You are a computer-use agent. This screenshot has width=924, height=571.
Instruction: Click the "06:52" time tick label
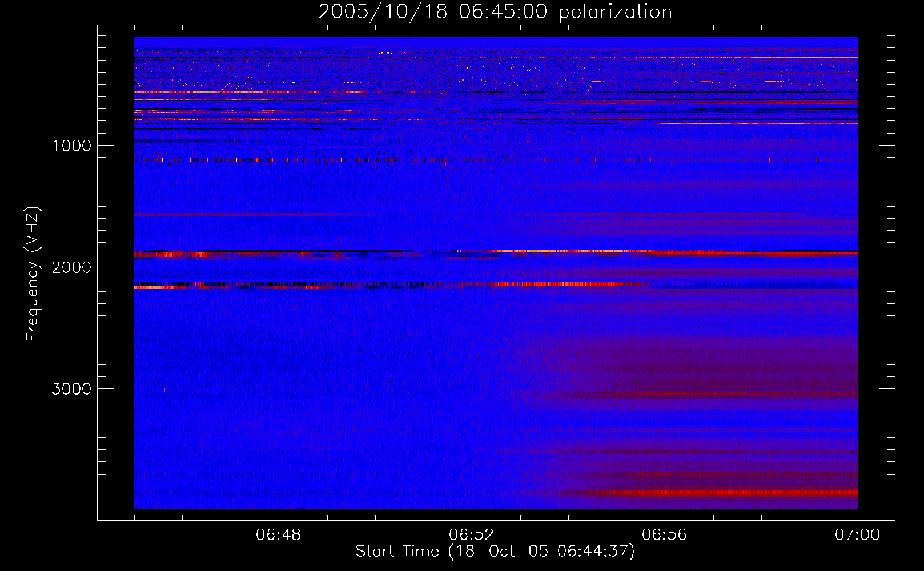[472, 535]
